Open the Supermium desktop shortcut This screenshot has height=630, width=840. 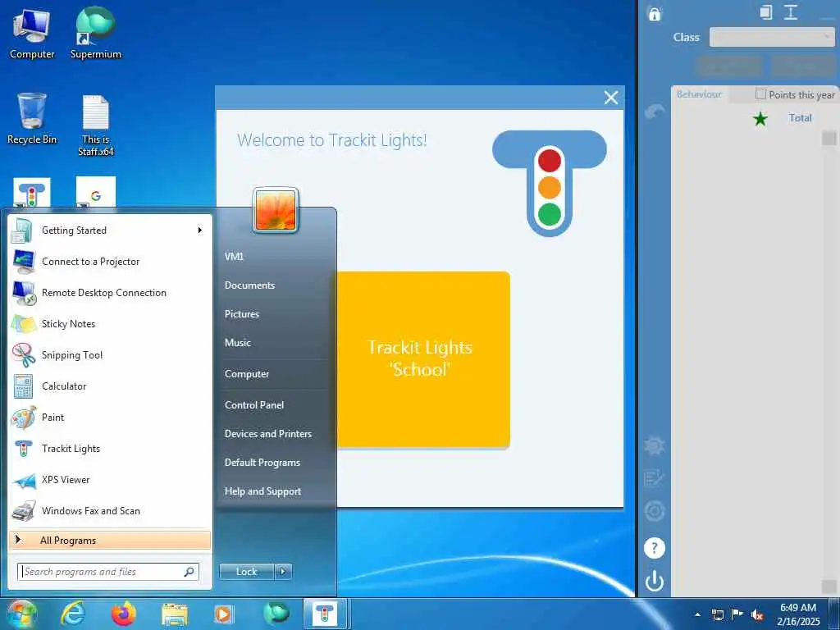(96, 34)
